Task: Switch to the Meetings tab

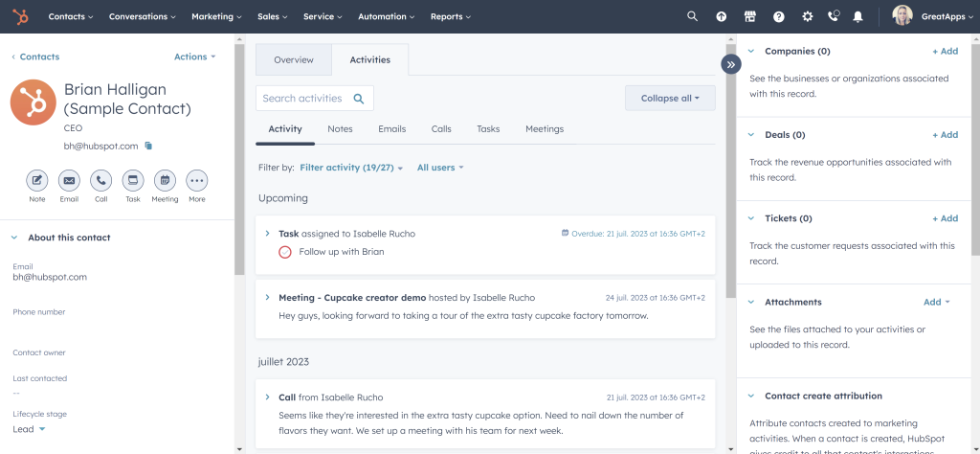Action: tap(545, 128)
